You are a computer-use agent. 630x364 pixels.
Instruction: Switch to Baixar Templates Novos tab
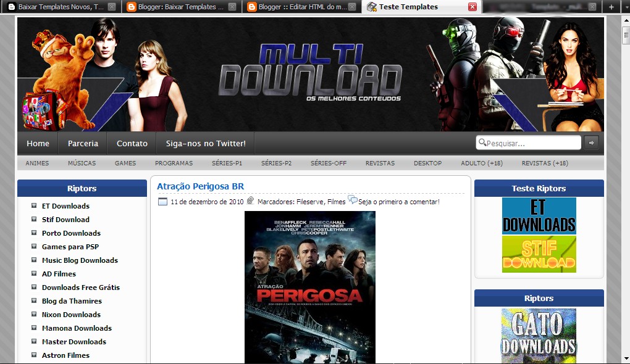coord(61,7)
